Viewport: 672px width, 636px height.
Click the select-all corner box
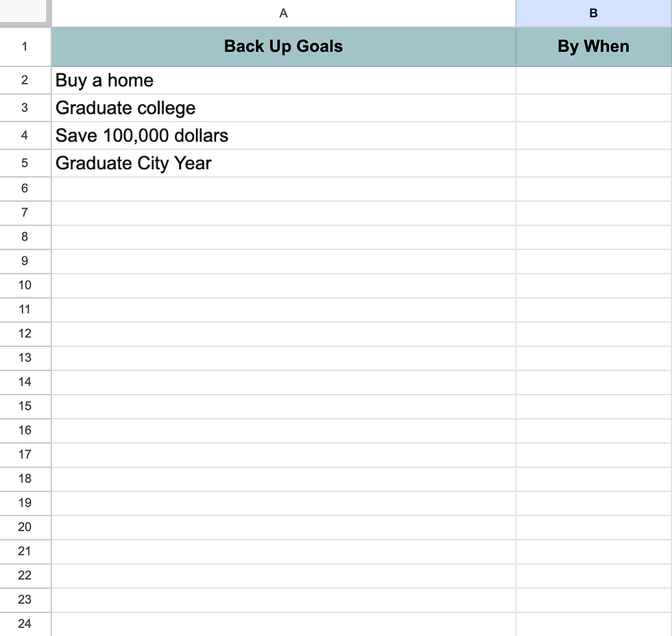click(x=23, y=11)
